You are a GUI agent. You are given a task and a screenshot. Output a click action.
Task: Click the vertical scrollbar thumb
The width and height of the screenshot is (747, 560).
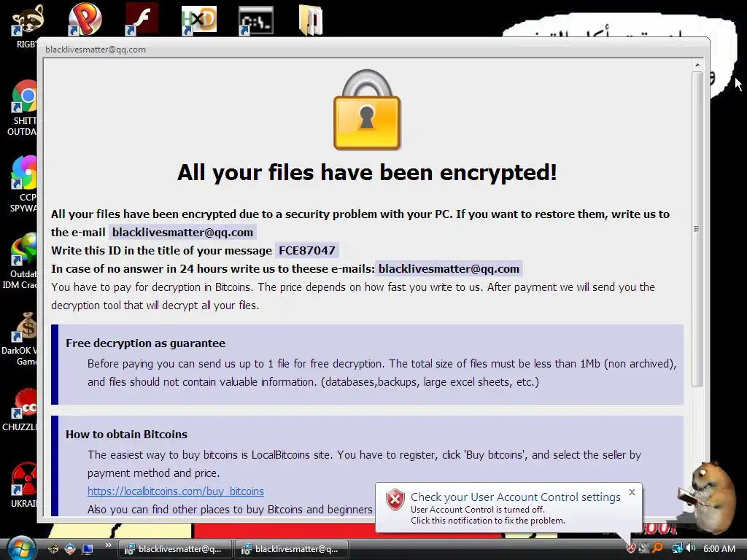point(697,228)
